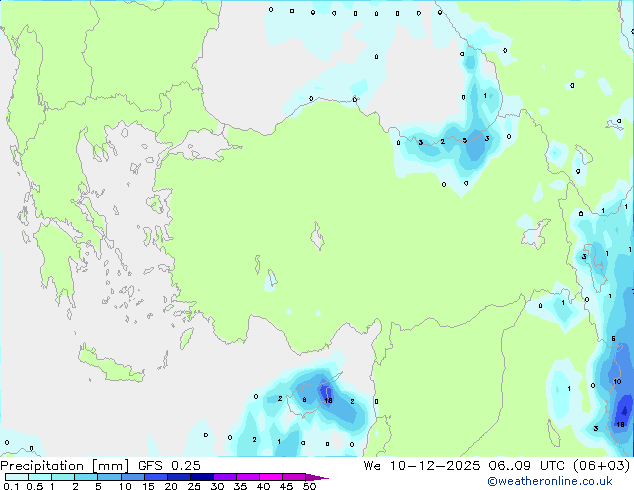Click the '06..09 UTC' time text
The width and height of the screenshot is (634, 490).
[528, 466]
